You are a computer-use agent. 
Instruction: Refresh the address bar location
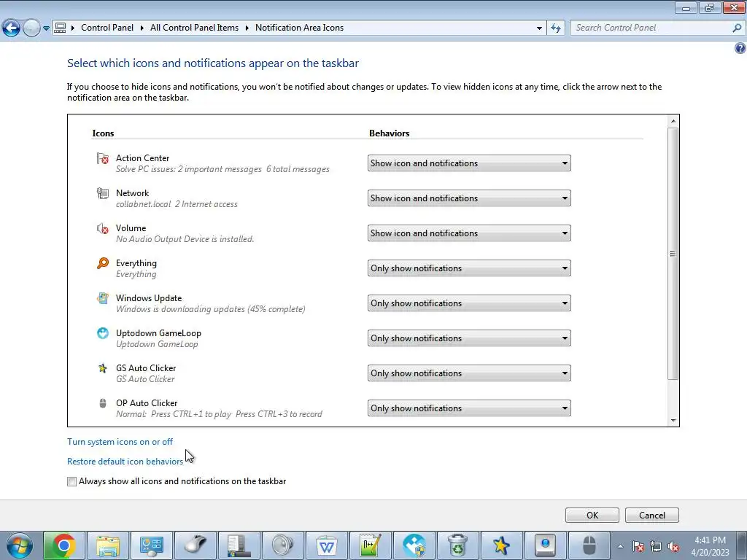coord(555,28)
